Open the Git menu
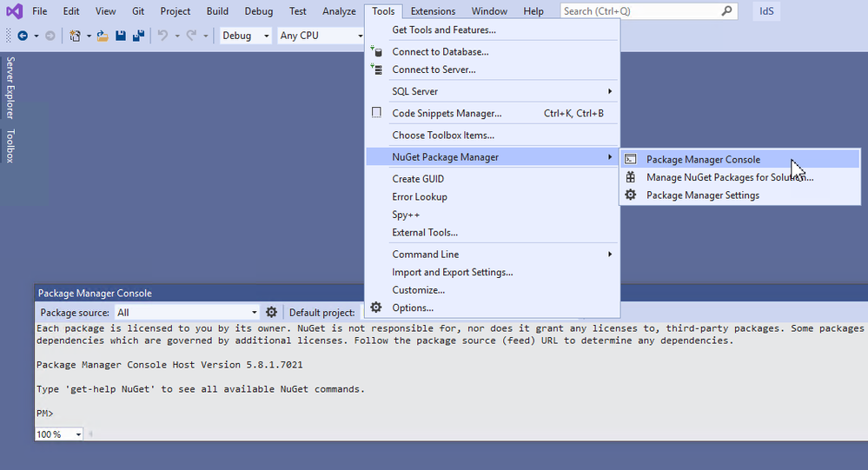868x470 pixels. pyautogui.click(x=138, y=11)
